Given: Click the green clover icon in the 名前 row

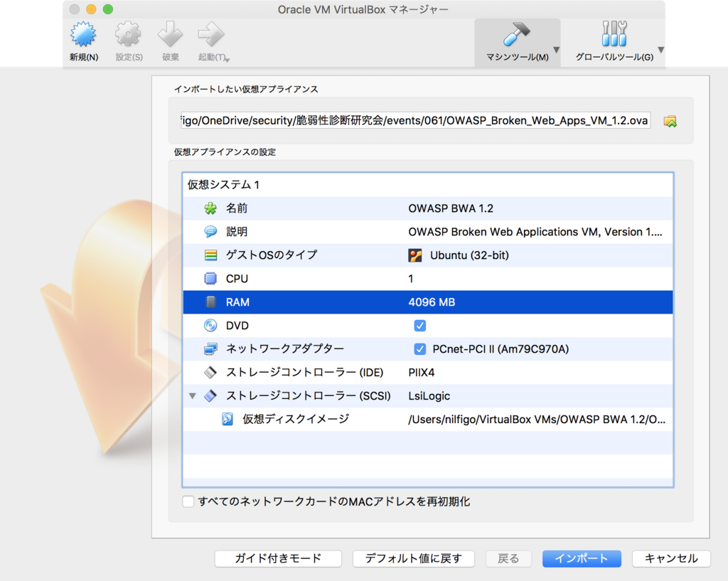Looking at the screenshot, I should (210, 208).
